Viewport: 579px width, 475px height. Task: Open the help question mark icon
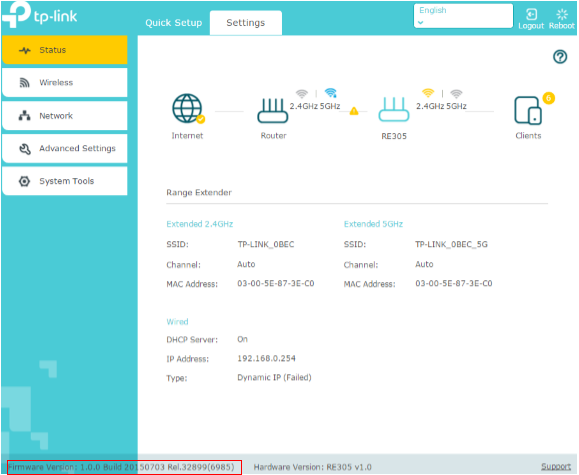tap(560, 57)
